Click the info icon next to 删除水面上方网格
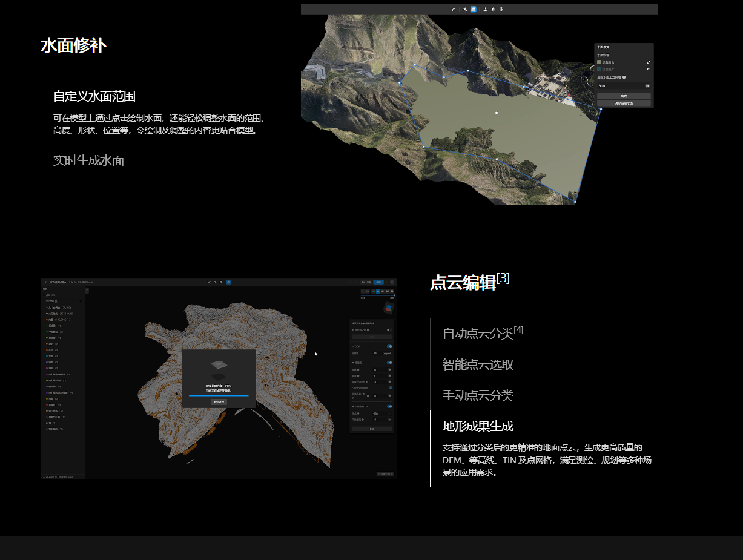Viewport: 743px width, 560px height. point(624,77)
